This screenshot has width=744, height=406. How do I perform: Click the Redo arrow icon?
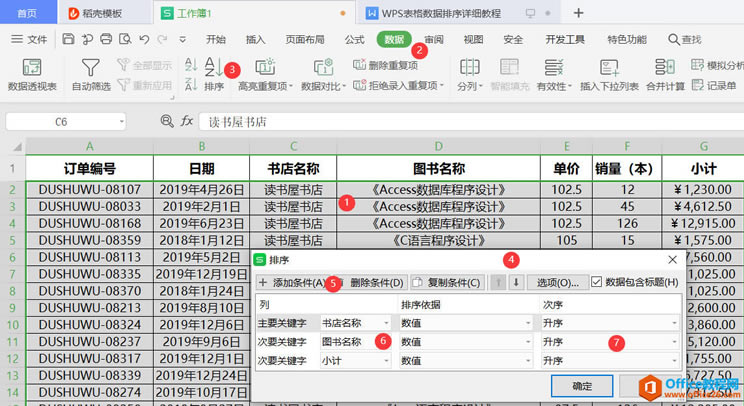[162, 39]
